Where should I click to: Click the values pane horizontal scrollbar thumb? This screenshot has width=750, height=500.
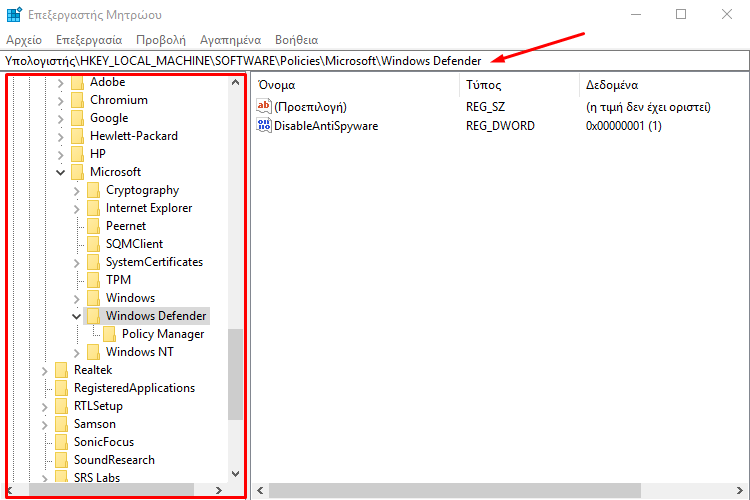454,490
